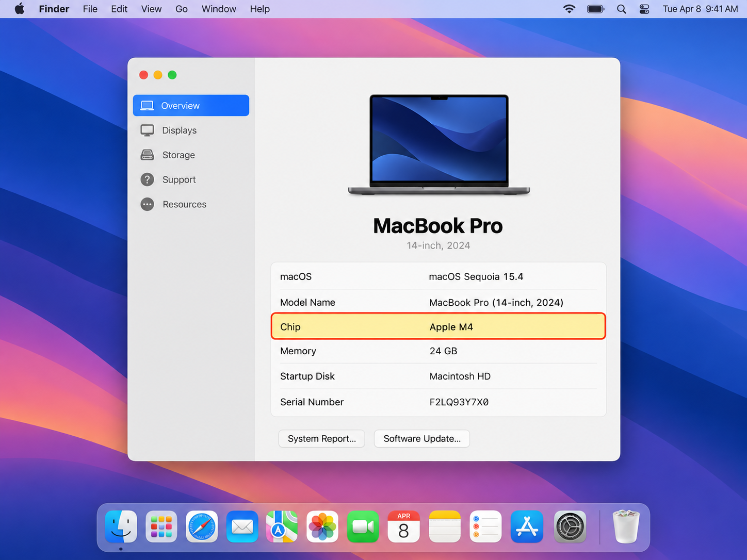The image size is (747, 560).
Task: Close the About This Mac window
Action: (x=143, y=75)
